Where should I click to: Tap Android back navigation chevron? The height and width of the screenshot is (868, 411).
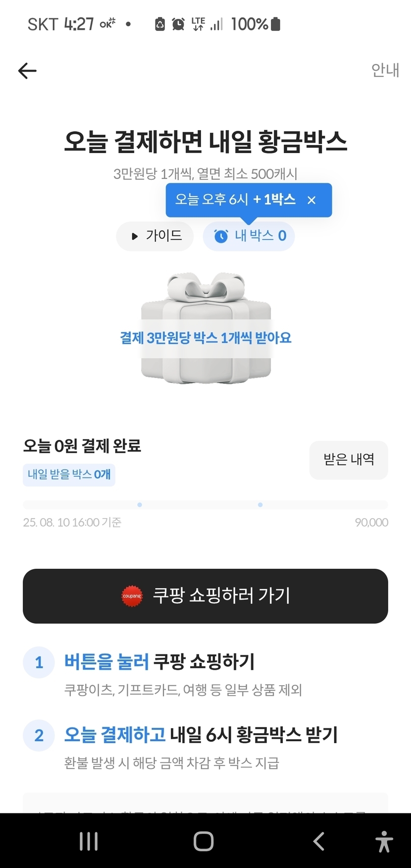point(319,841)
